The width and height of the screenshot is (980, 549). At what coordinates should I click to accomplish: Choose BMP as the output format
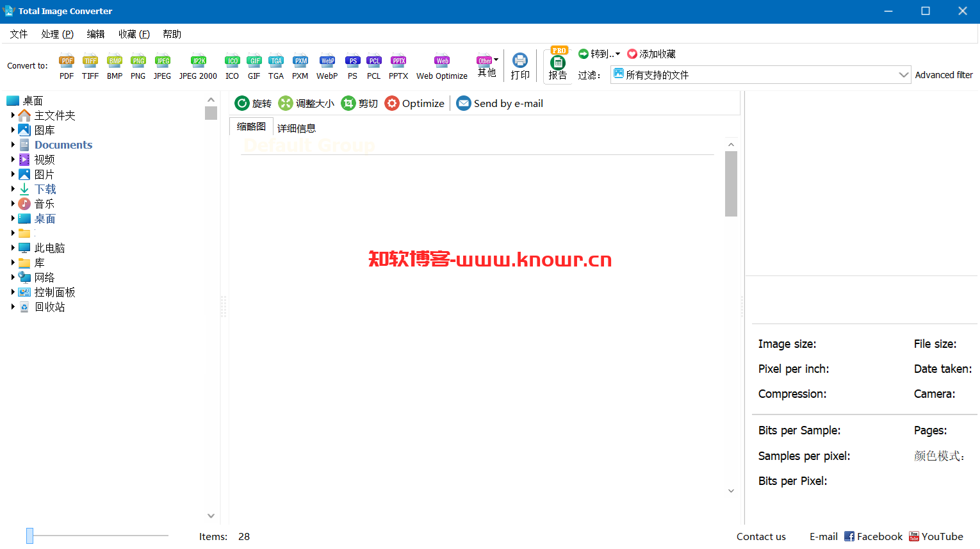tap(115, 67)
